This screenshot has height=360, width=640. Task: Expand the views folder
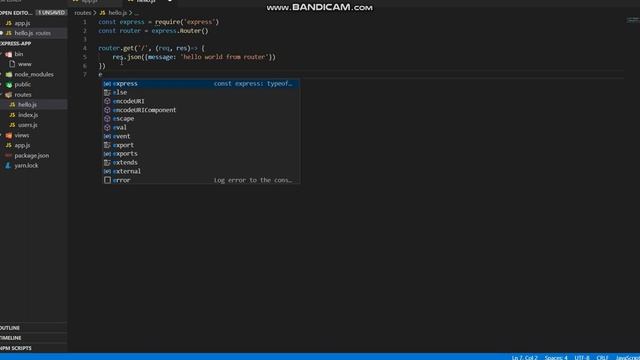[33, 135]
